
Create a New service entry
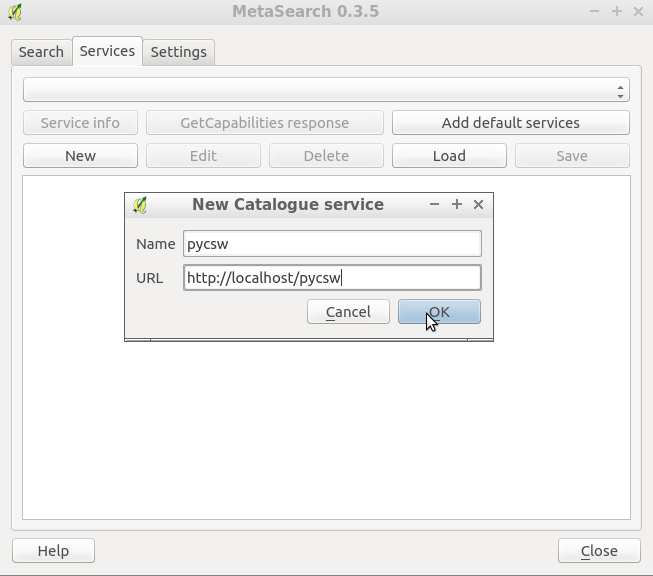(x=80, y=156)
